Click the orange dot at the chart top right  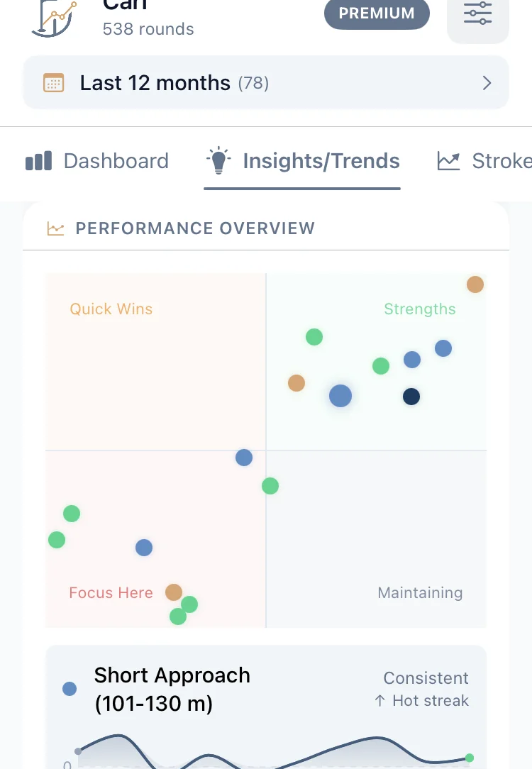tap(475, 284)
